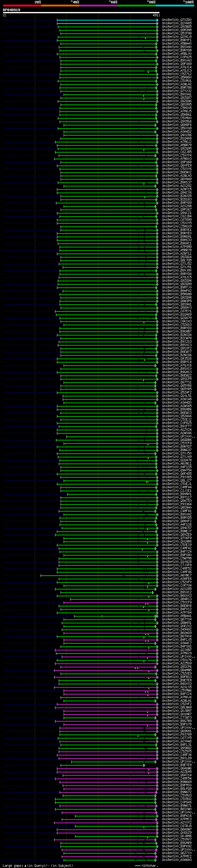
Task: Select the UniRef100_C0PD25 label
Action: (x=177, y=423)
